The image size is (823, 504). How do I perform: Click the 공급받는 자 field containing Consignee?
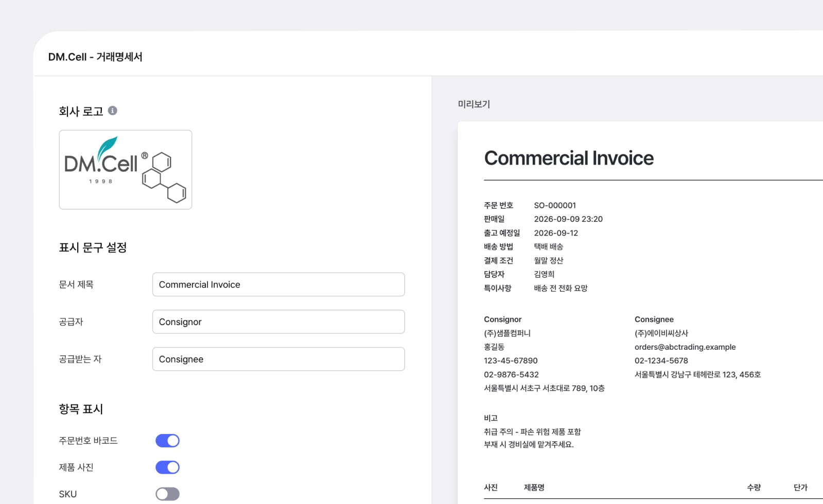pyautogui.click(x=278, y=359)
